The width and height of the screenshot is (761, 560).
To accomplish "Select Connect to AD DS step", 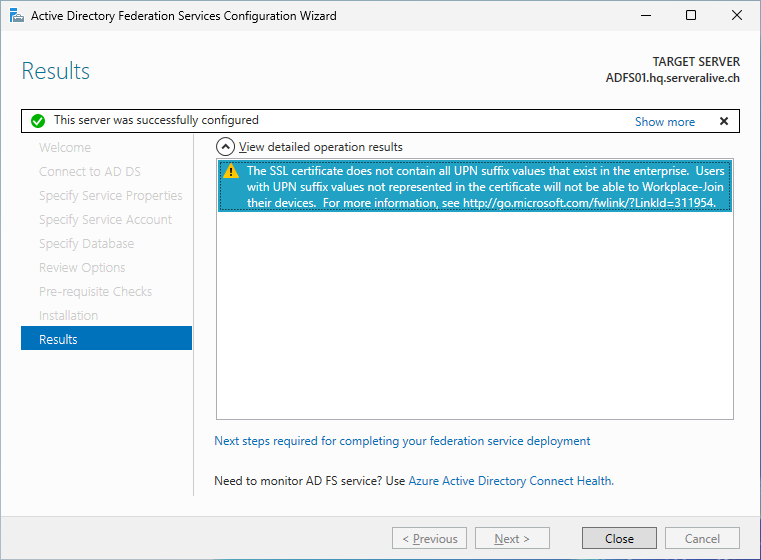I will (90, 172).
